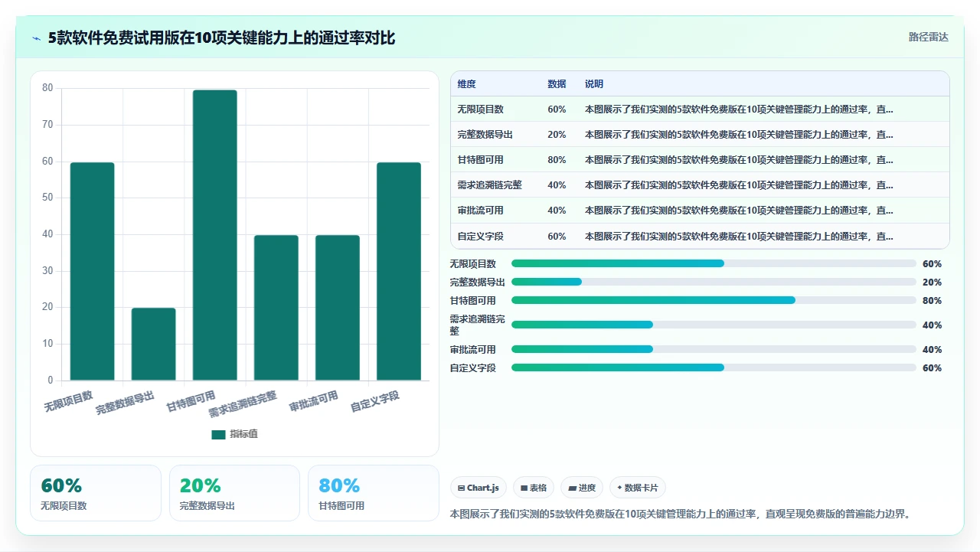Click the two-line 需求追溯链完整 progress label
This screenshot has width=980, height=552.
pos(478,325)
